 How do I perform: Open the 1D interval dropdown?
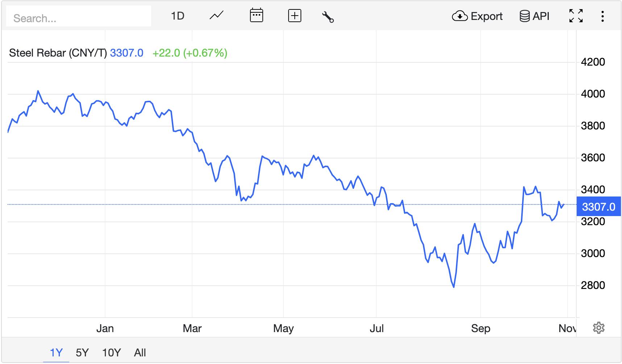point(178,16)
